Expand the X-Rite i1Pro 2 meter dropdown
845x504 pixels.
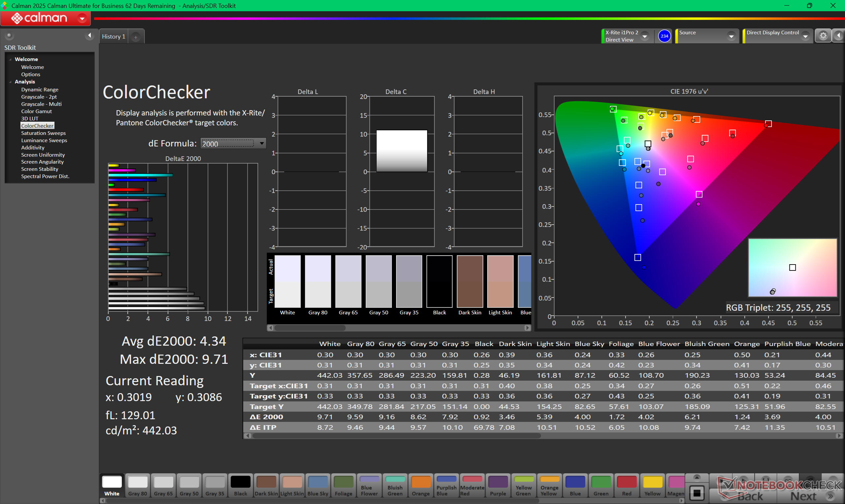click(x=645, y=36)
